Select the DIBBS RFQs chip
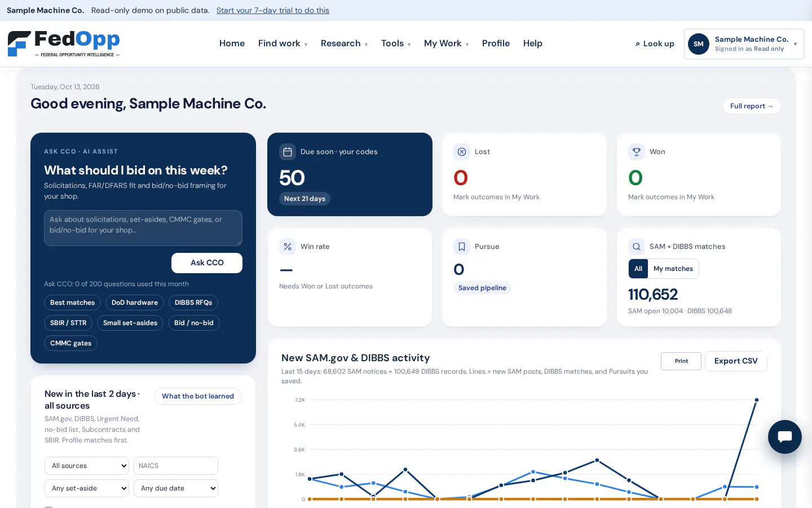Image resolution: width=812 pixels, height=508 pixels. point(193,303)
